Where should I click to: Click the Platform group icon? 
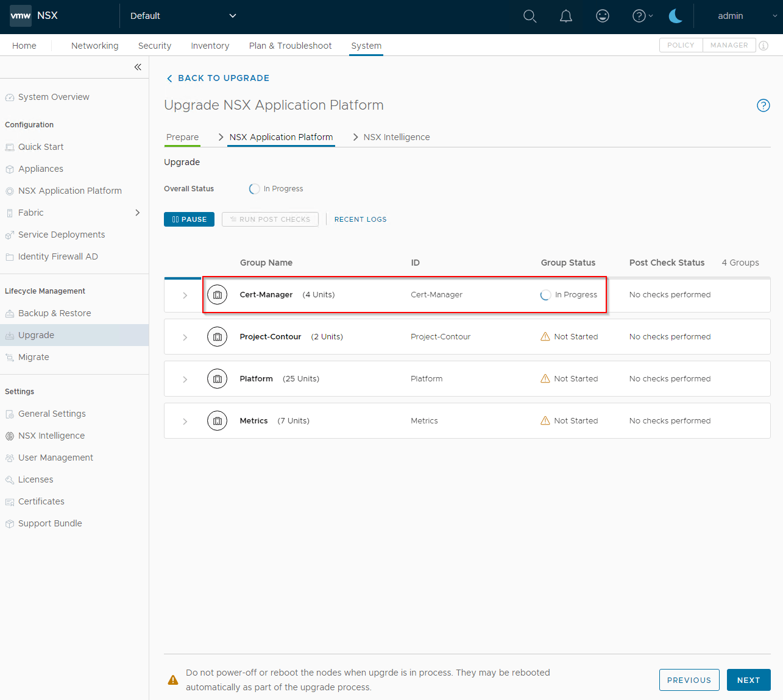tap(218, 379)
